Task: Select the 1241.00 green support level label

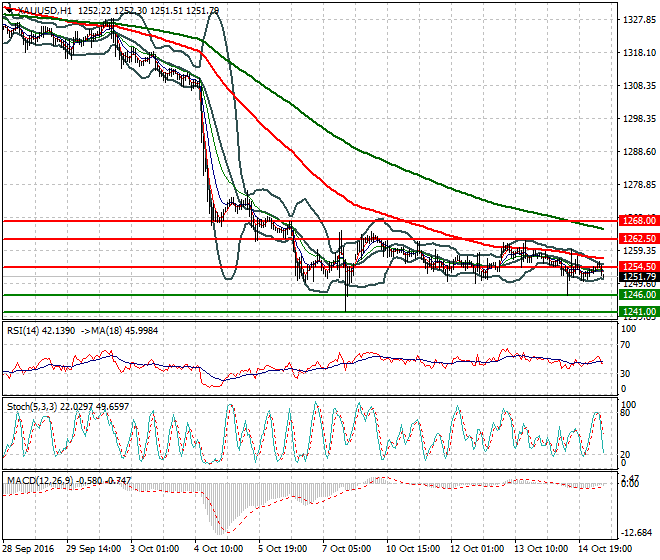Action: tap(639, 312)
